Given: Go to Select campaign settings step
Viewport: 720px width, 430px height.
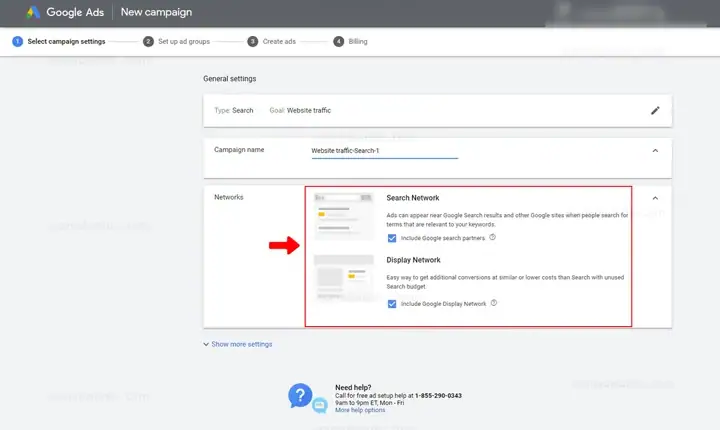Looking at the screenshot, I should point(66,41).
